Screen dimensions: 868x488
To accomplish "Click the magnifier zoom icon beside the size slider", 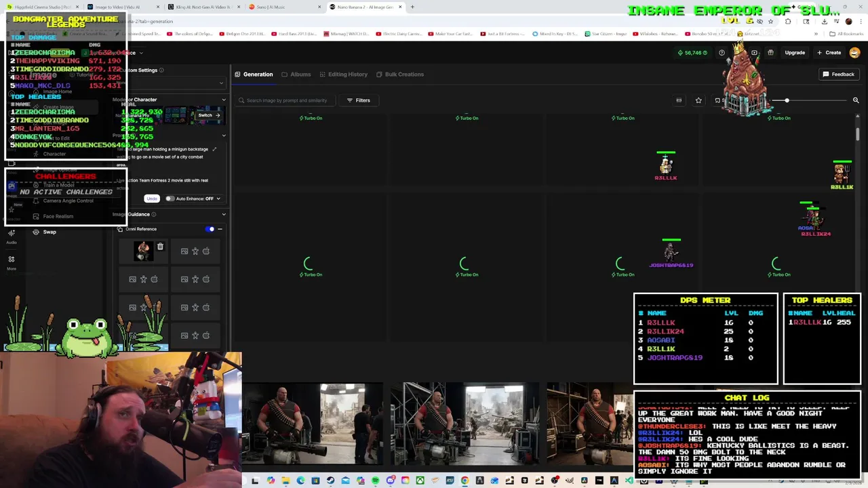I will [856, 100].
